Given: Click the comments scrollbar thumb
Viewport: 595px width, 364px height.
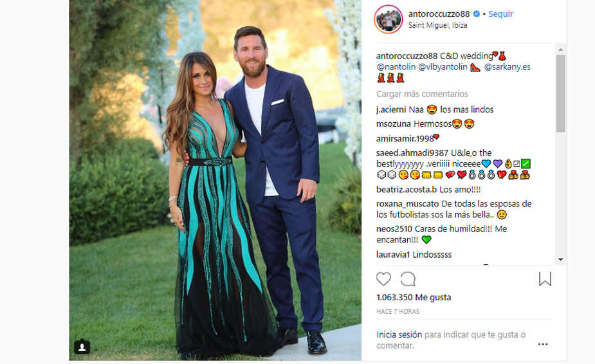Looking at the screenshot, I should click(x=560, y=93).
